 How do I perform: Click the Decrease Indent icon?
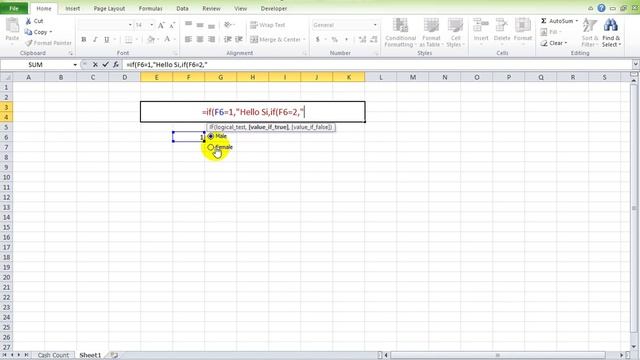coord(228,40)
